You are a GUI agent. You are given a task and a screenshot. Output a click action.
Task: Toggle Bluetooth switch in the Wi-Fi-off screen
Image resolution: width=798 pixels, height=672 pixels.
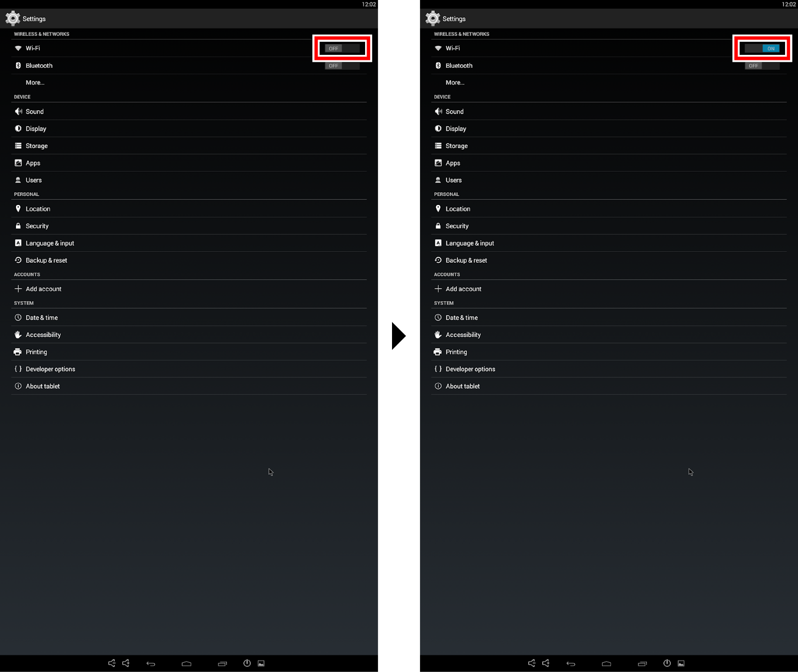342,66
